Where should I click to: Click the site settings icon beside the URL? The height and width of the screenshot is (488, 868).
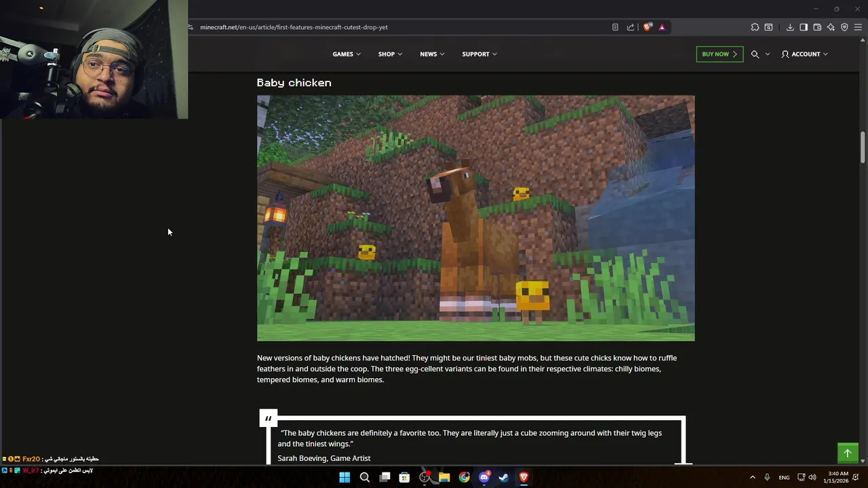click(191, 27)
